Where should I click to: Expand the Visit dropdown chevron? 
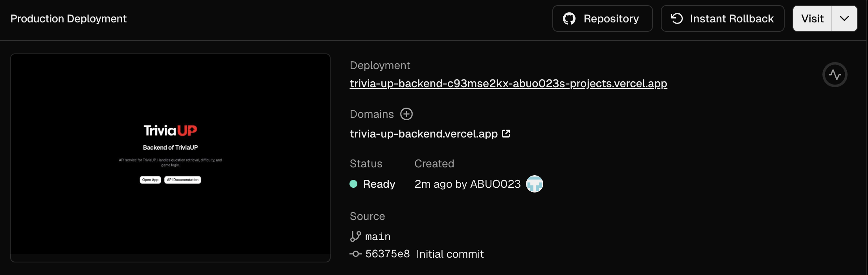[844, 18]
